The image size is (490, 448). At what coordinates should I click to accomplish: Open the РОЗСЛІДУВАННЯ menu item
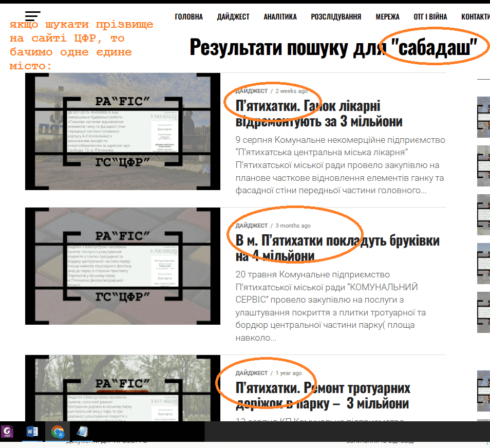(x=335, y=17)
